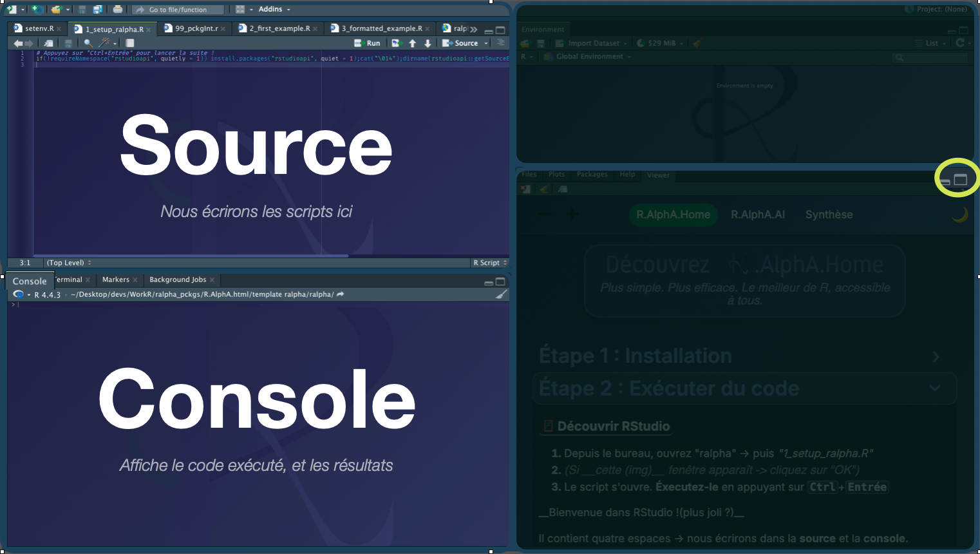Click the Run button in Source toolbar

(367, 43)
